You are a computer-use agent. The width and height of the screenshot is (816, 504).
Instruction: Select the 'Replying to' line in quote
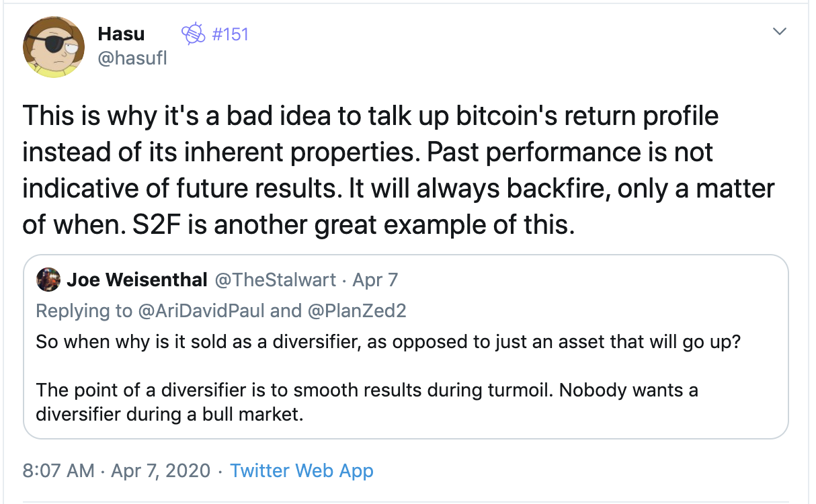pyautogui.click(x=222, y=310)
